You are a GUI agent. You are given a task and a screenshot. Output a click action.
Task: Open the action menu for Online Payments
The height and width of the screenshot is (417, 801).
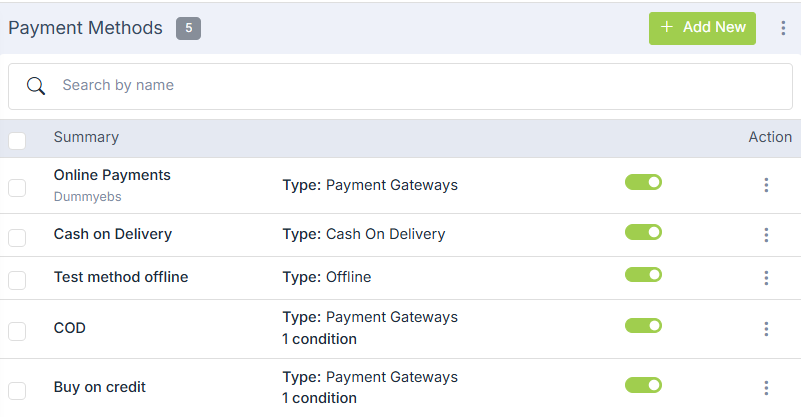tap(766, 185)
